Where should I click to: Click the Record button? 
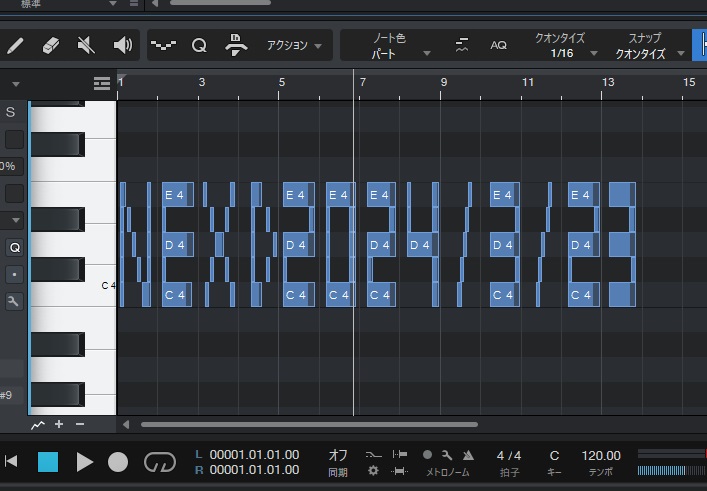118,462
